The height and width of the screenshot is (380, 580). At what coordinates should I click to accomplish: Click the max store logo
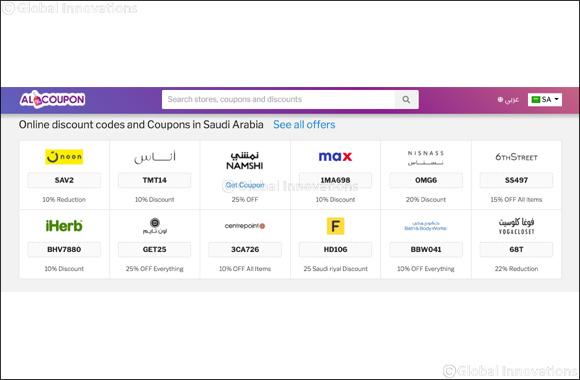[x=335, y=157]
